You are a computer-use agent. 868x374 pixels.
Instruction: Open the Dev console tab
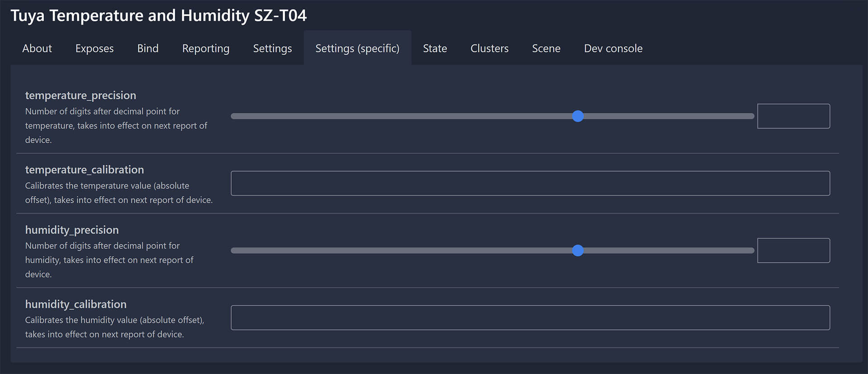pos(613,48)
